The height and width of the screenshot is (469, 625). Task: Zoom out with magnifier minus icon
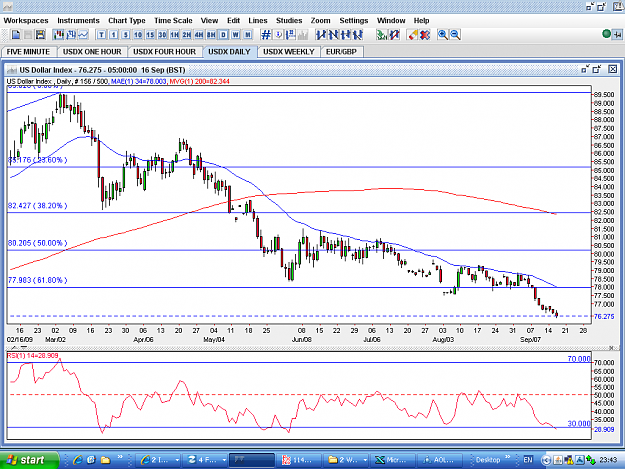[455, 35]
